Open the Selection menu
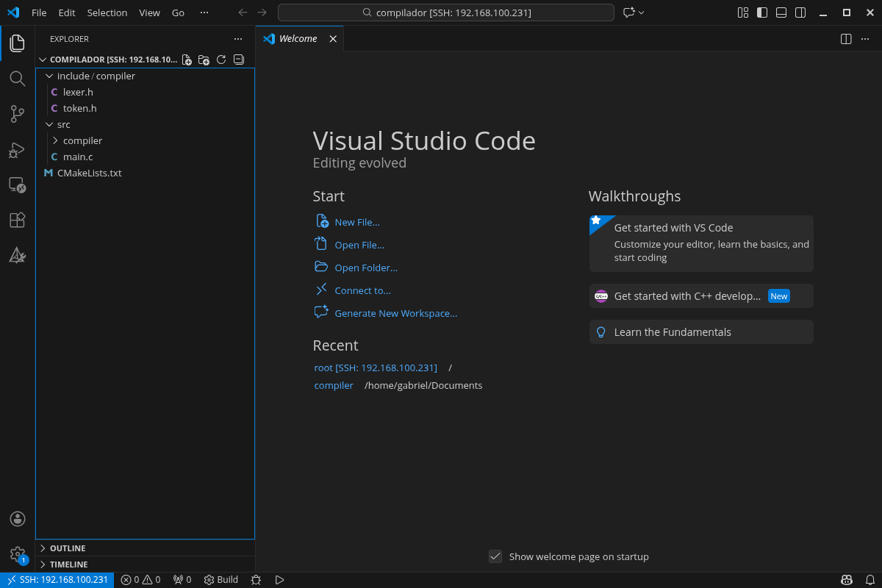Viewport: 882px width, 588px height. (107, 12)
